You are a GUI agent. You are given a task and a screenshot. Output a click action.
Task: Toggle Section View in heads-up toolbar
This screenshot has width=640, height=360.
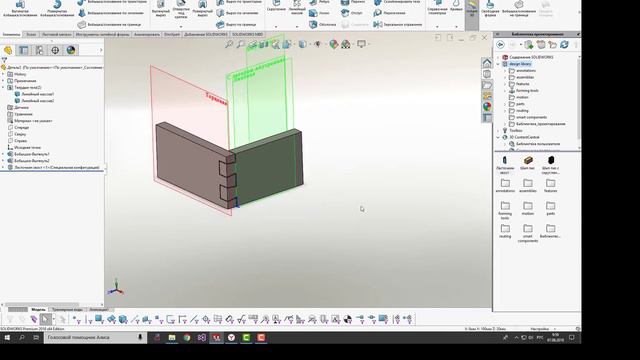coord(264,44)
